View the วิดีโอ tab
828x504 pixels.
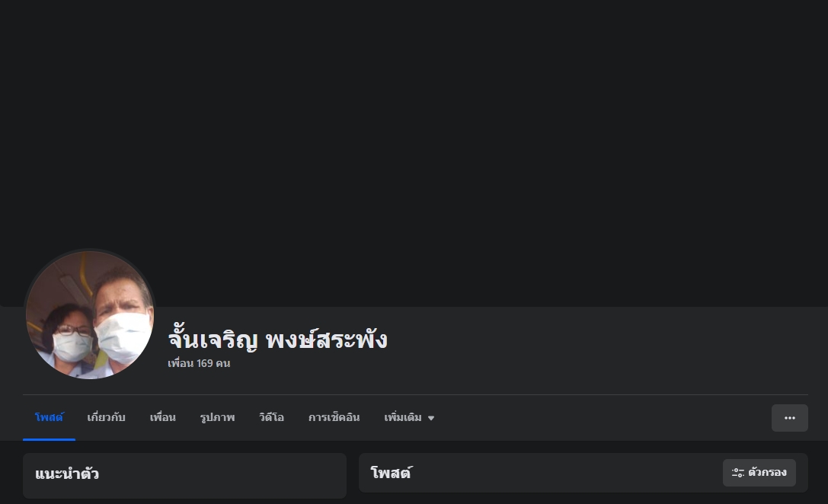point(271,417)
